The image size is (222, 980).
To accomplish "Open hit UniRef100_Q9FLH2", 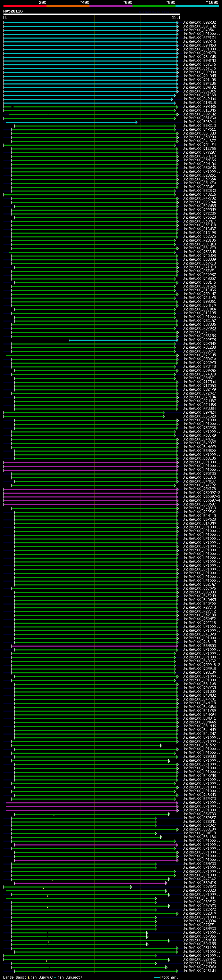I will pos(199,26).
